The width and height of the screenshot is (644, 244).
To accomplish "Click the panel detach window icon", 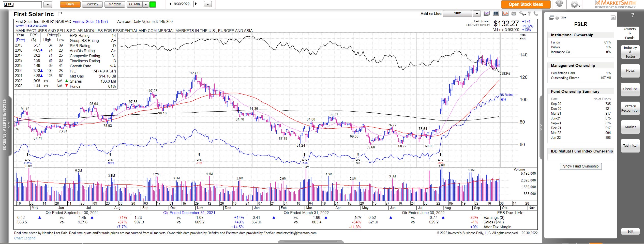I will [551, 18].
